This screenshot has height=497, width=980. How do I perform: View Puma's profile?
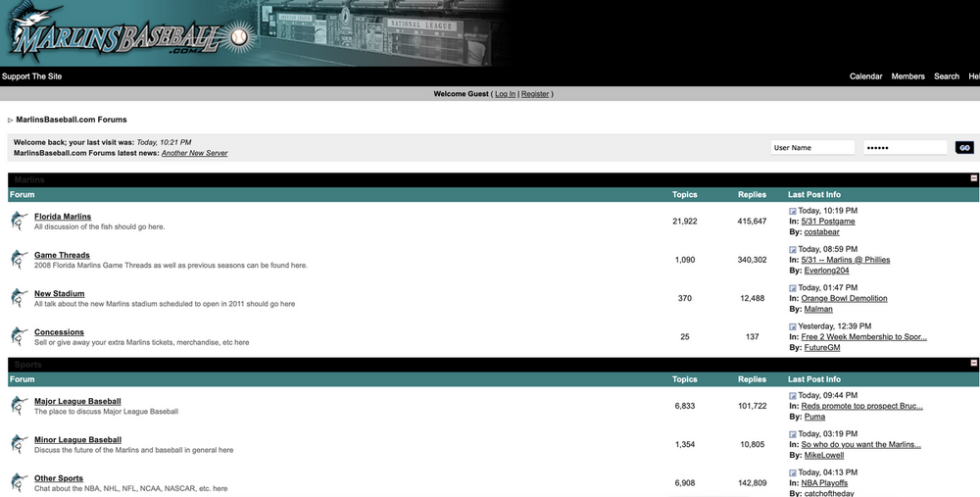pos(814,417)
